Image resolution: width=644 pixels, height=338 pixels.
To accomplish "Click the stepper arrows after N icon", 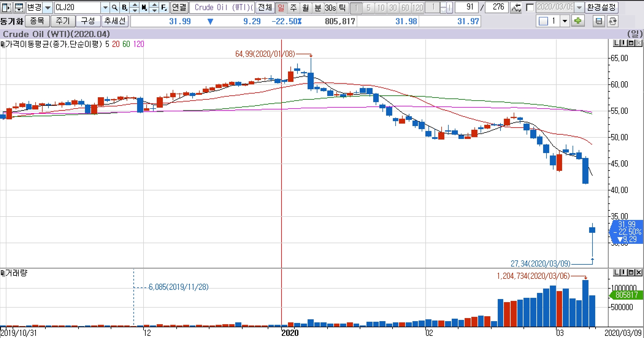I will [154, 7].
